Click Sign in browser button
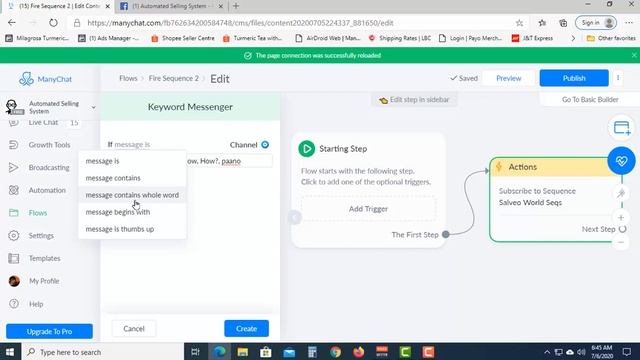640x360 pixels. click(x=596, y=23)
